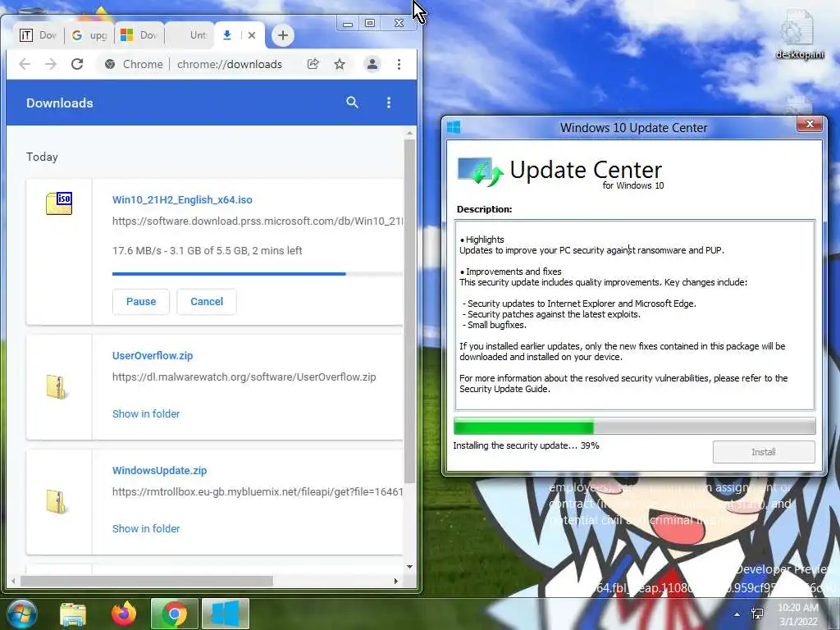Close the active Downloads tab
Viewport: 840px width, 630px height.
(252, 35)
